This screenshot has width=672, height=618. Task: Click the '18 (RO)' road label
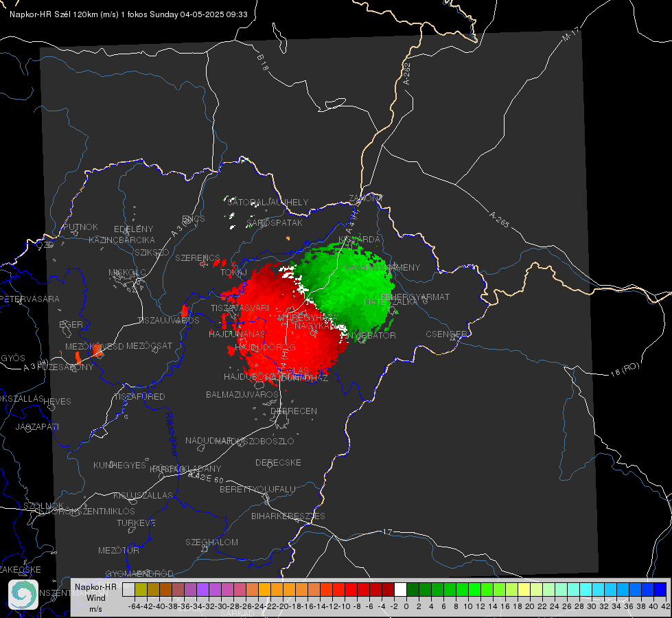(625, 369)
